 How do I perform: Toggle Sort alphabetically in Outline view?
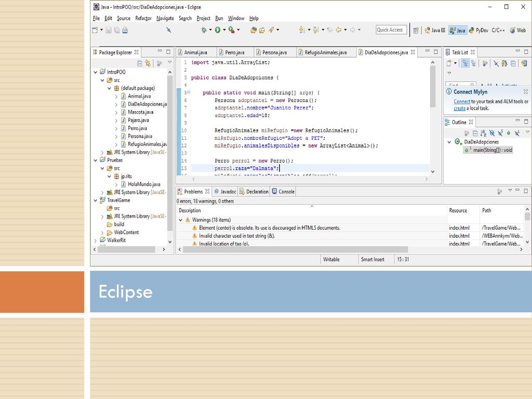click(483, 133)
